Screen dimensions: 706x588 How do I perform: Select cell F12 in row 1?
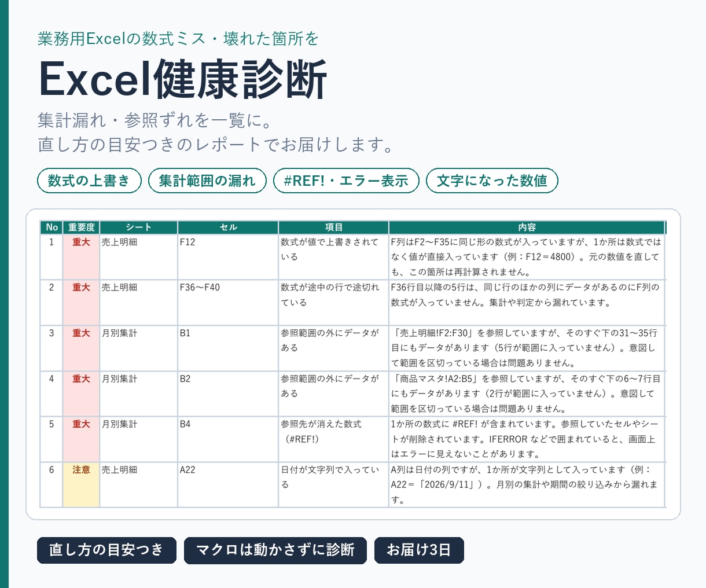coord(228,257)
